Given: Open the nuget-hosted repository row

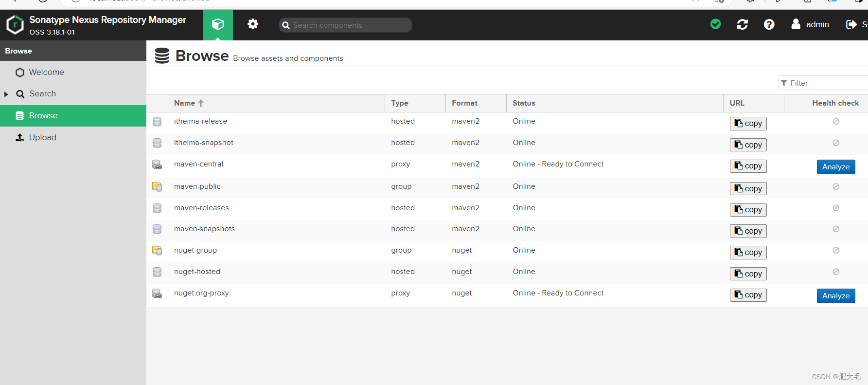Looking at the screenshot, I should 507,274.
